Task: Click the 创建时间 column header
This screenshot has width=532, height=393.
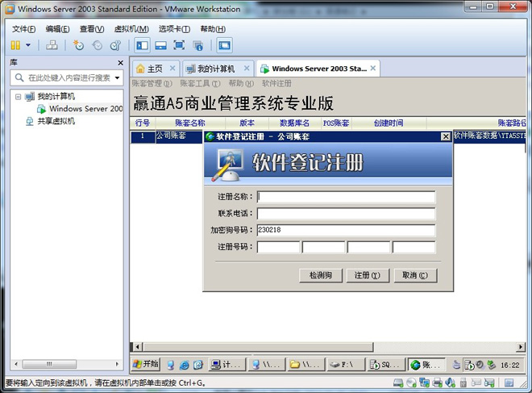Action: point(389,123)
